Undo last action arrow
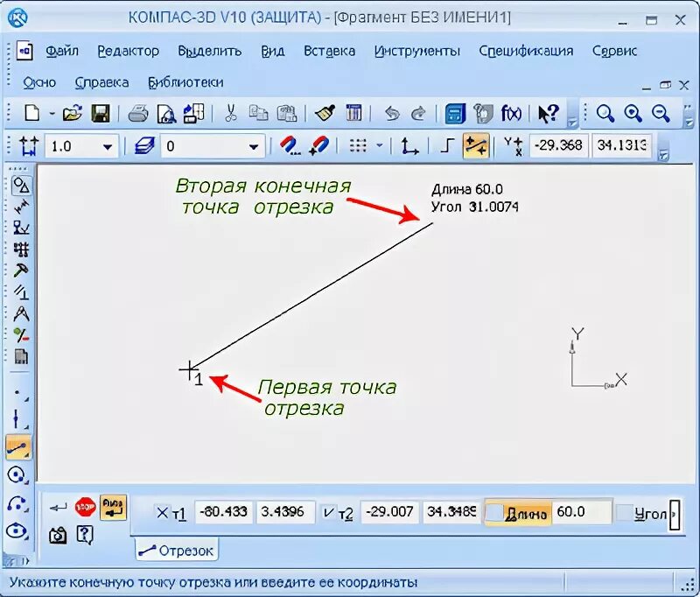 pos(392,114)
